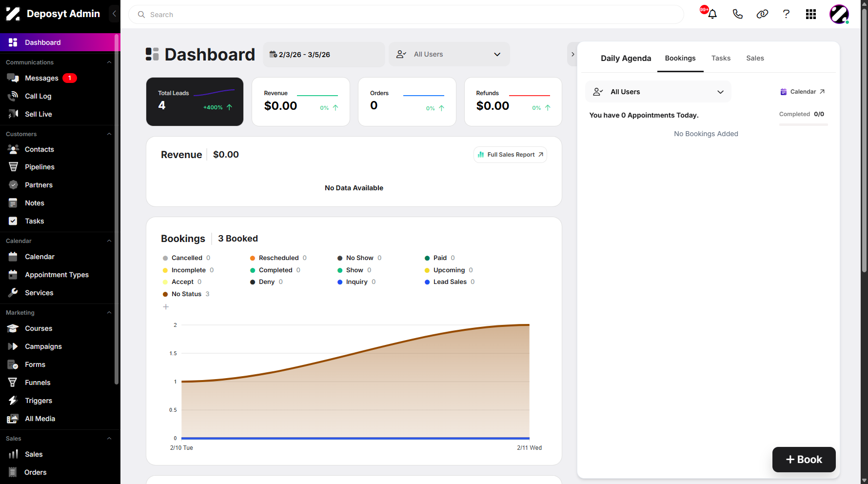Click the Full Sales Report button
Screen dimensions: 868x484
point(510,155)
